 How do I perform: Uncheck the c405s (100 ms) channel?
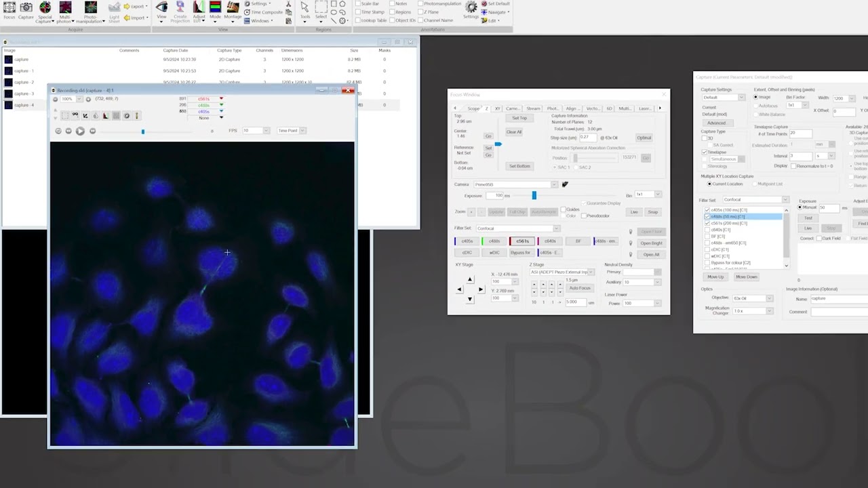[x=707, y=210]
